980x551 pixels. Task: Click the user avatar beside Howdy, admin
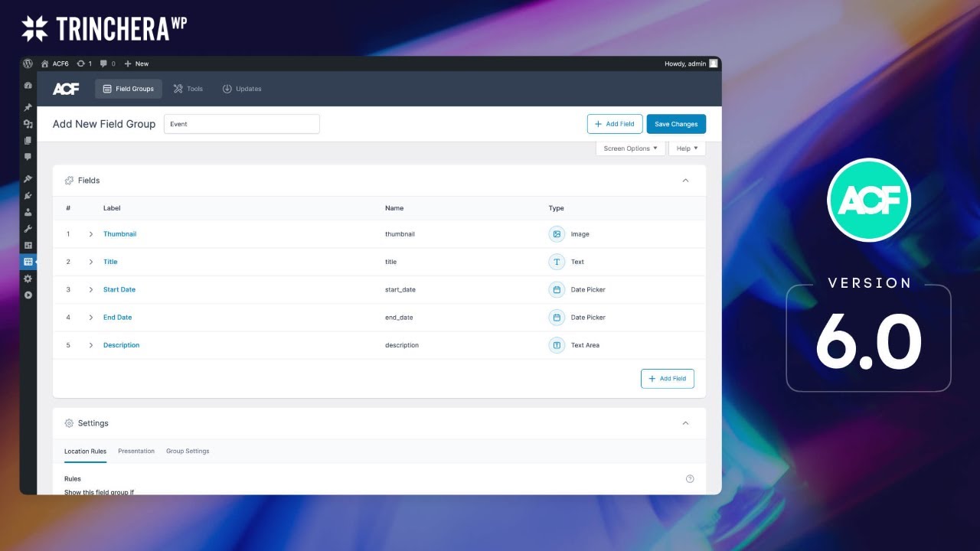point(713,64)
